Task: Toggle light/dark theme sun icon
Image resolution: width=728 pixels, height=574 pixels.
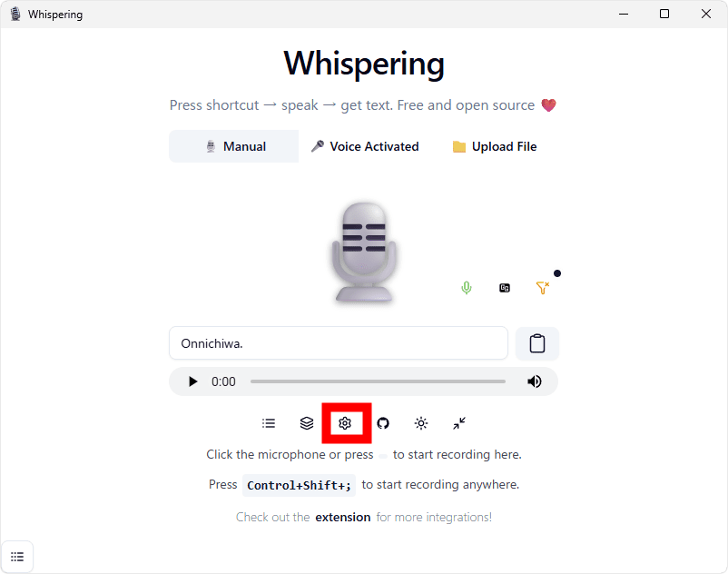Action: (x=421, y=423)
